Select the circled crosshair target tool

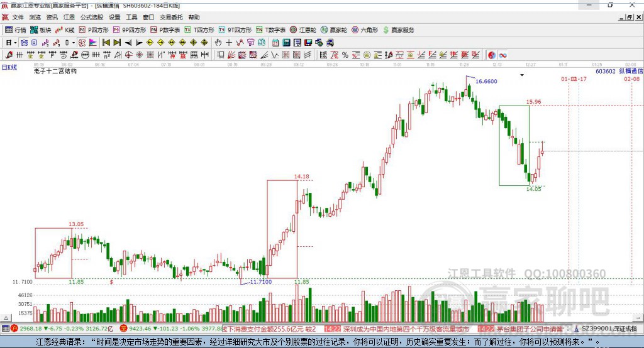point(128,55)
